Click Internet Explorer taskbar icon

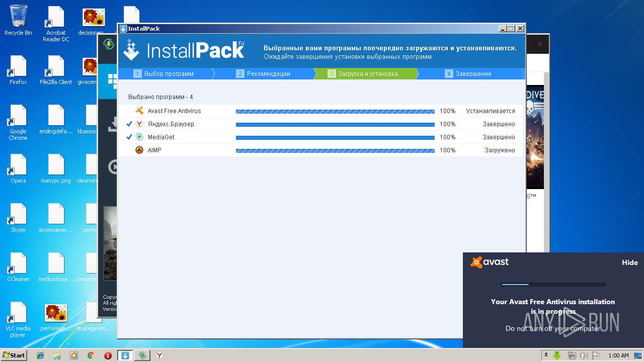coord(41,355)
